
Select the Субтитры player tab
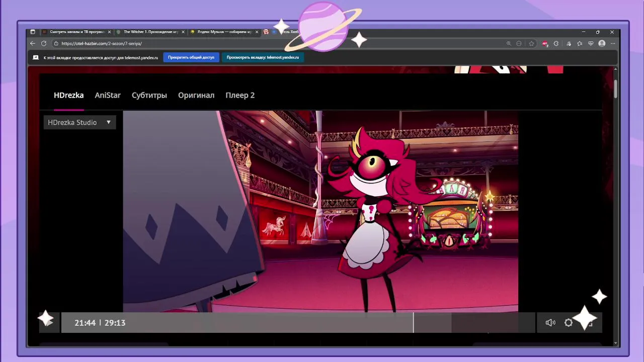pos(149,95)
